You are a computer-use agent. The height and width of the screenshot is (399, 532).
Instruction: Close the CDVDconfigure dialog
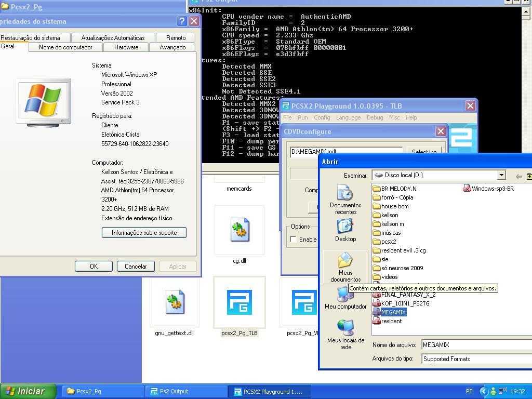[441, 131]
